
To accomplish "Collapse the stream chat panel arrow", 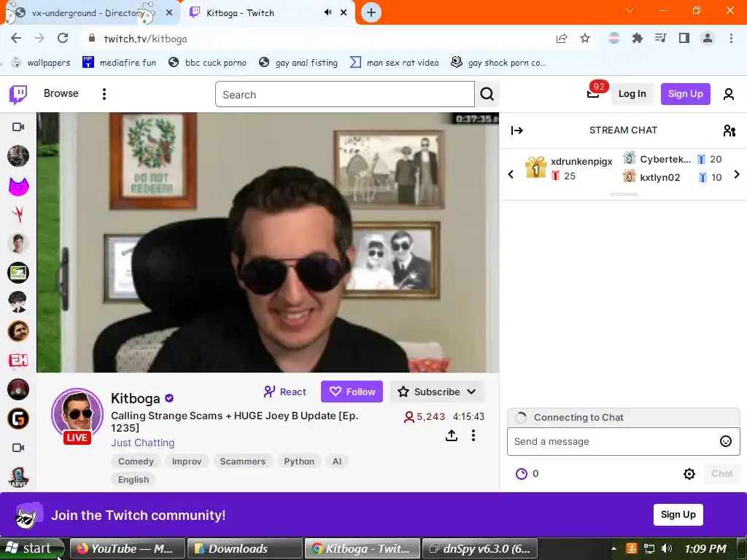I will click(x=517, y=131).
